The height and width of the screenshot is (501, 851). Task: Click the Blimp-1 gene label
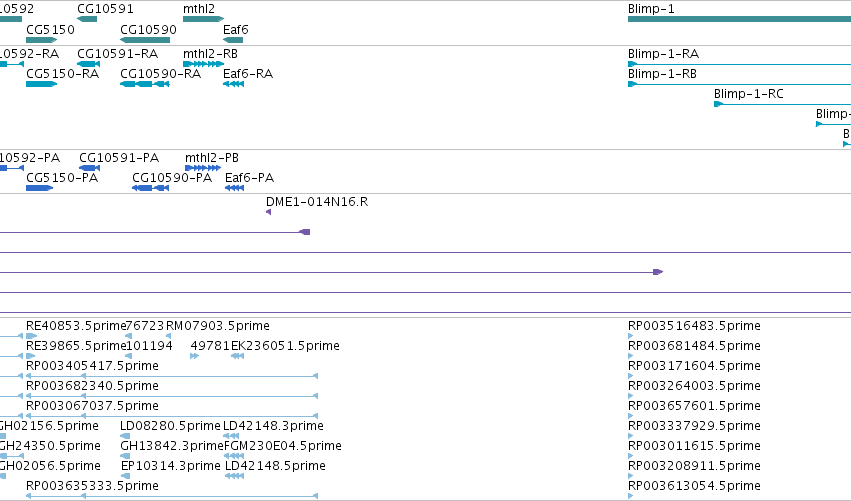click(651, 9)
